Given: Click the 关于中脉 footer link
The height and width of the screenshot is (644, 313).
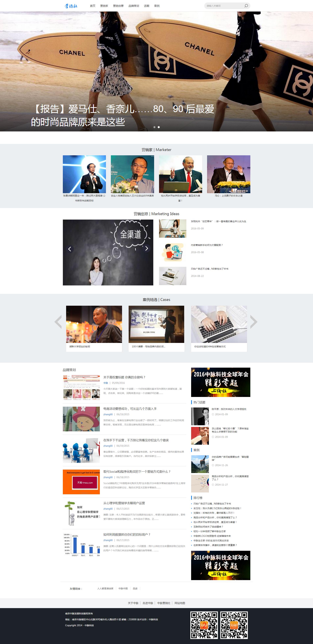Looking at the screenshot, I should [x=133, y=603].
